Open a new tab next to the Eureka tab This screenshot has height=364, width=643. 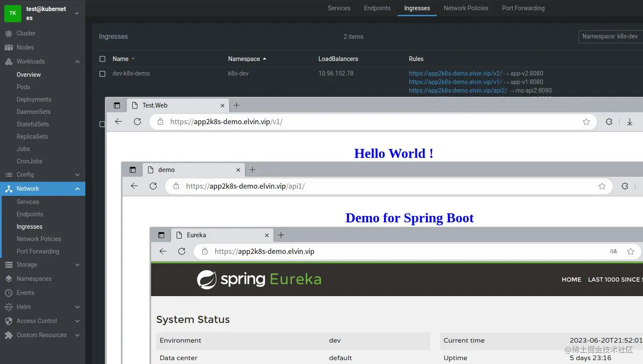[281, 235]
